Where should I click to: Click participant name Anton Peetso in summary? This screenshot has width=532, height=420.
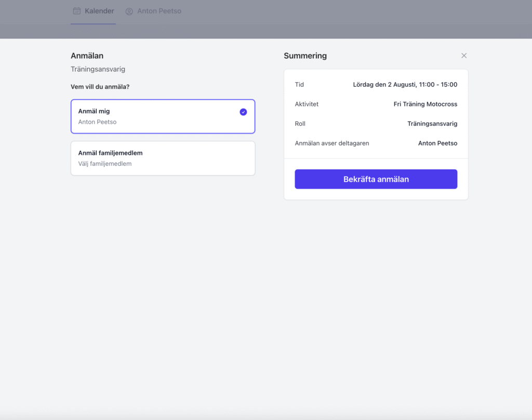pyautogui.click(x=437, y=143)
